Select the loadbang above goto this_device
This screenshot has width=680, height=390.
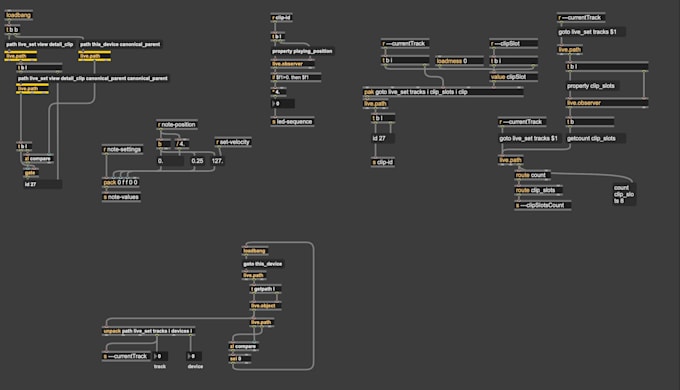click(x=255, y=251)
